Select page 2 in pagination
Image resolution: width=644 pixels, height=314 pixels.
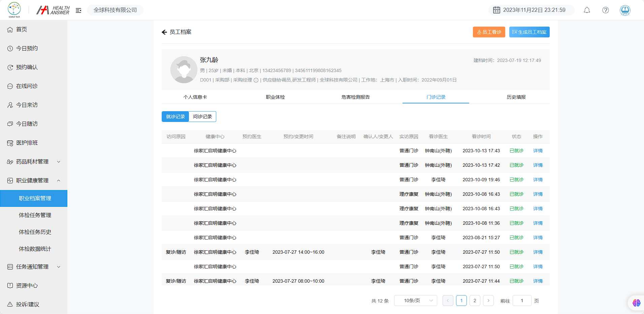[x=475, y=301]
